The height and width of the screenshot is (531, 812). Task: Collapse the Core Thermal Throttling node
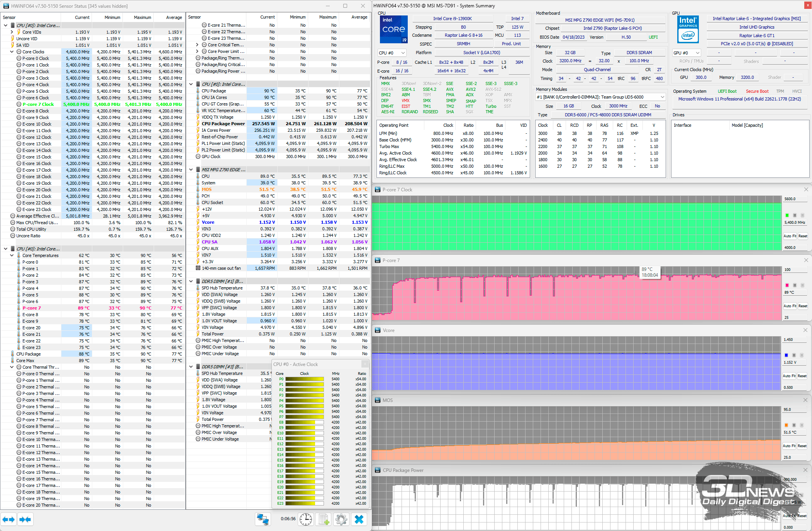tap(12, 367)
